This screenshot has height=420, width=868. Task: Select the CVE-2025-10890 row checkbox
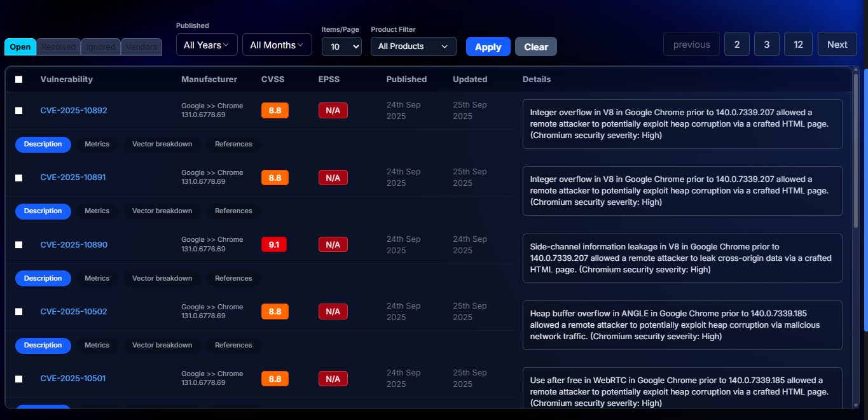(x=19, y=245)
